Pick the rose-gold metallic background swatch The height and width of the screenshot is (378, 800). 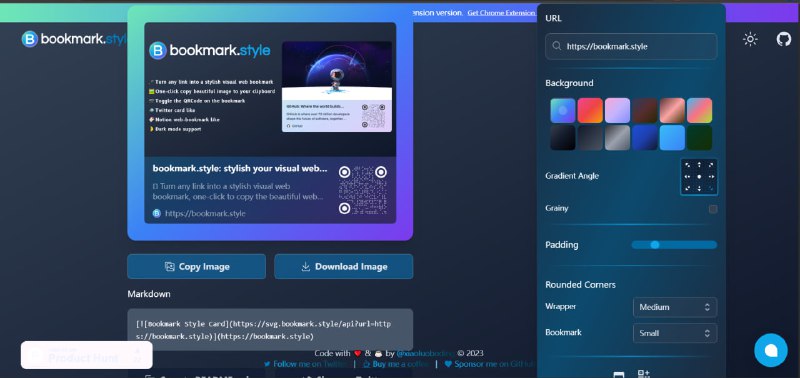672,111
